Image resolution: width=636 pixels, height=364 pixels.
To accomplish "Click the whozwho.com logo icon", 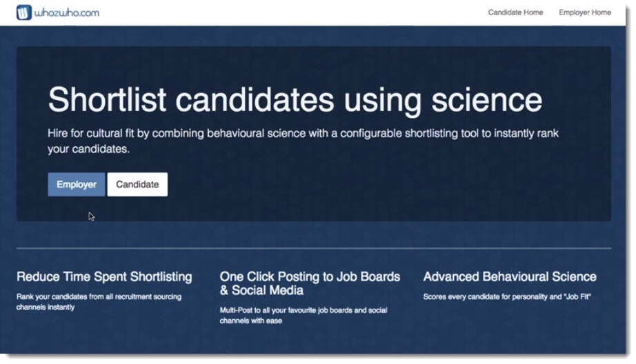I will pyautogui.click(x=24, y=12).
